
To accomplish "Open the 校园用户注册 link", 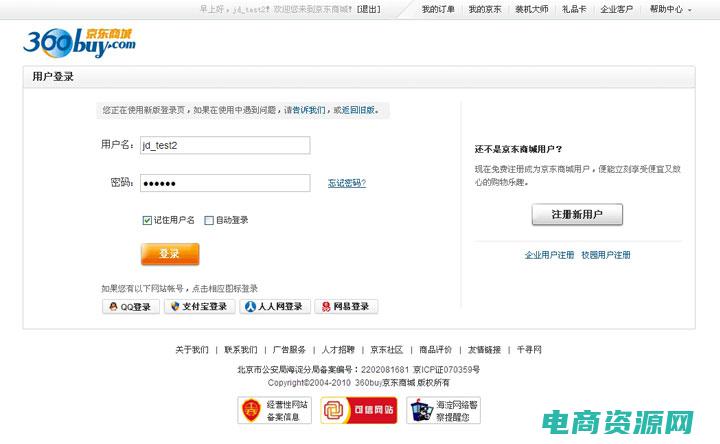I will pyautogui.click(x=606, y=255).
